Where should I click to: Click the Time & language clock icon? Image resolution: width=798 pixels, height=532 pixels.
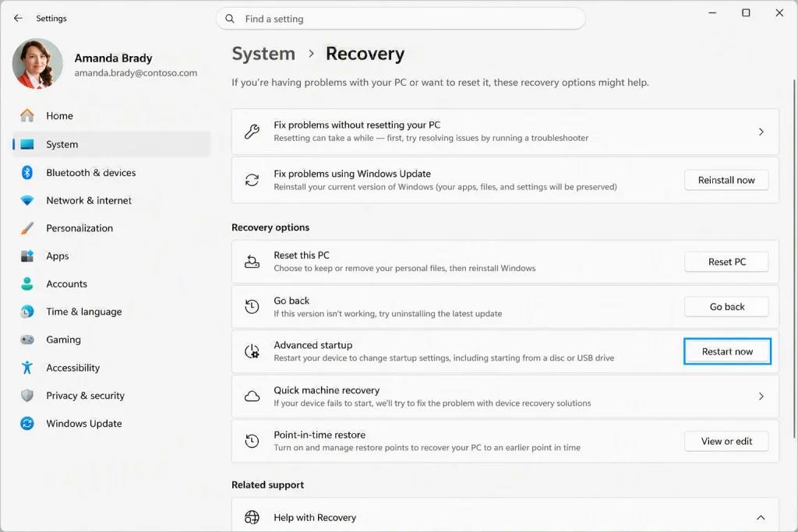27,312
